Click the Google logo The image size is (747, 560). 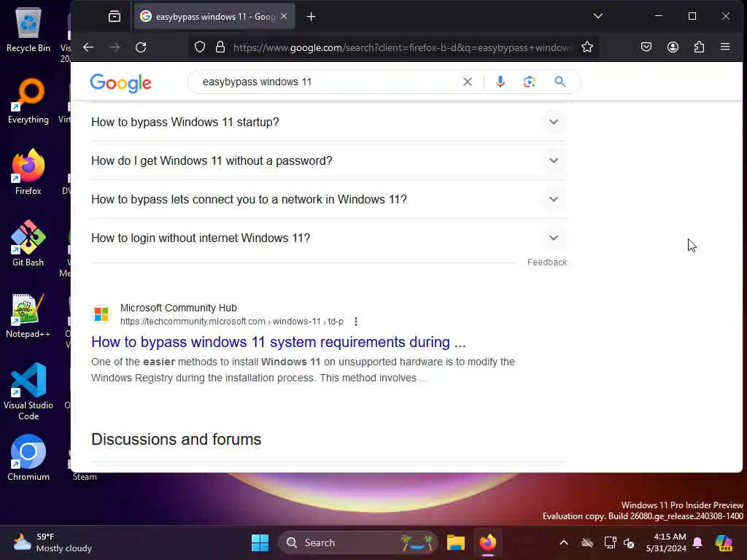click(x=120, y=83)
